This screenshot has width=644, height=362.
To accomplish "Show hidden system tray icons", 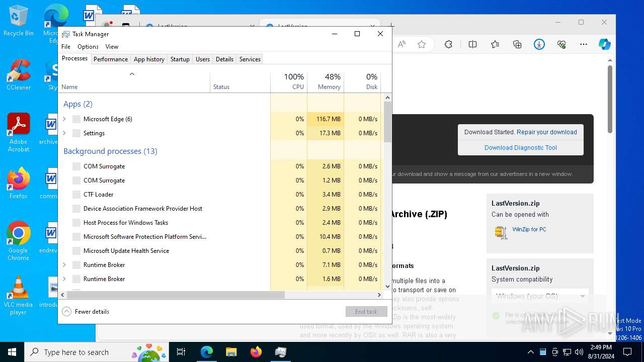I will (531, 352).
